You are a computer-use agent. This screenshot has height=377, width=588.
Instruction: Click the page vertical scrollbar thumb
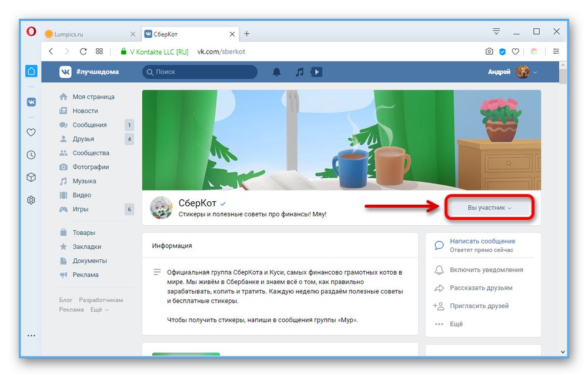click(x=563, y=76)
